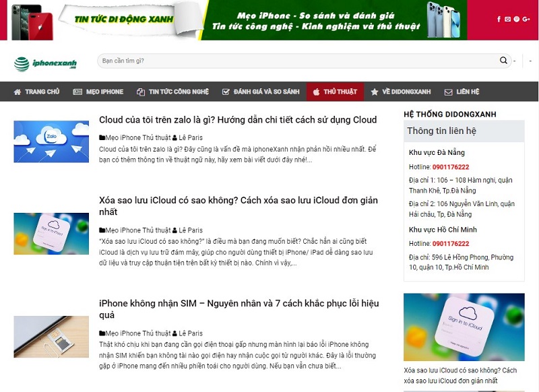Click the email envelope icon in the top banner
539x392 pixels.
click(508, 20)
